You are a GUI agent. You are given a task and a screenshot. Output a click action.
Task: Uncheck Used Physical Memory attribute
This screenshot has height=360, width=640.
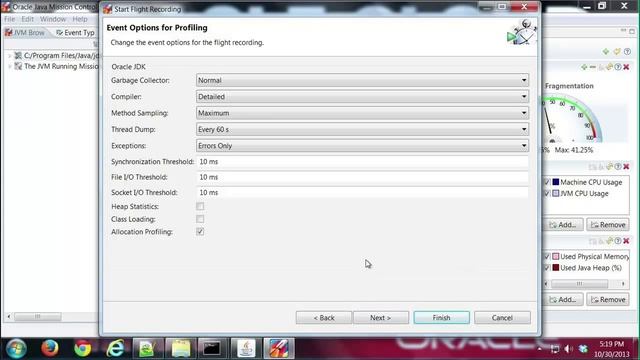(x=547, y=256)
